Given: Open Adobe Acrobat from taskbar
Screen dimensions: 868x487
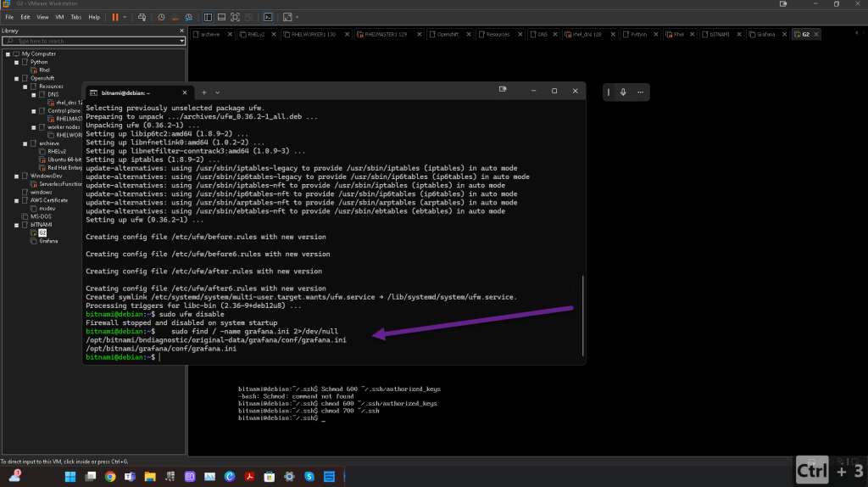Looking at the screenshot, I should tap(250, 477).
